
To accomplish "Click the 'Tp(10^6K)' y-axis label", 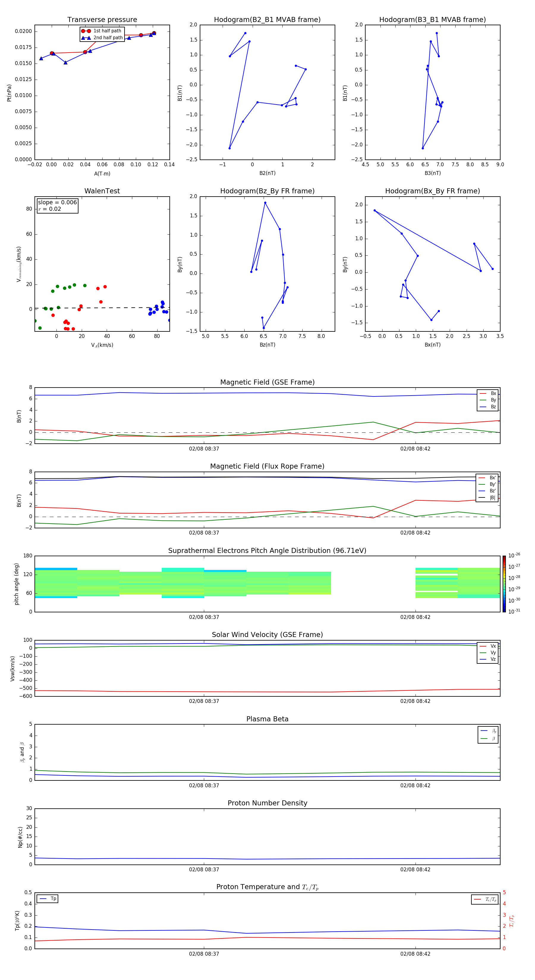I will tap(17, 921).
